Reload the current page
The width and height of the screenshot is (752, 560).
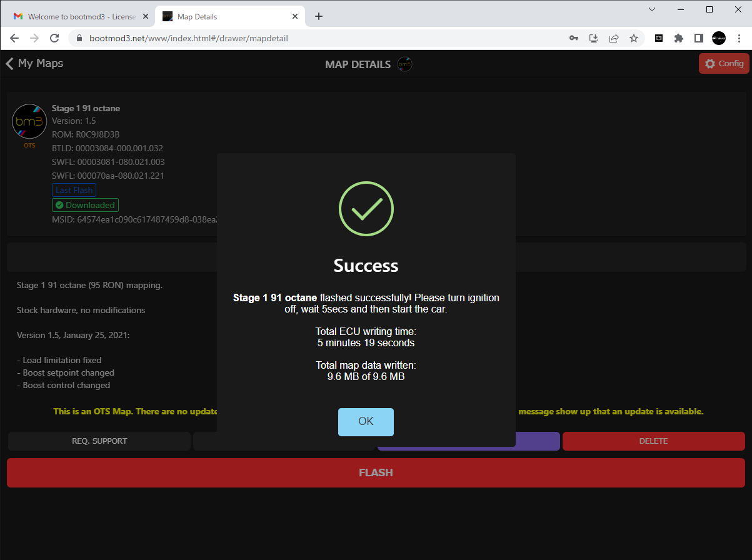point(55,38)
